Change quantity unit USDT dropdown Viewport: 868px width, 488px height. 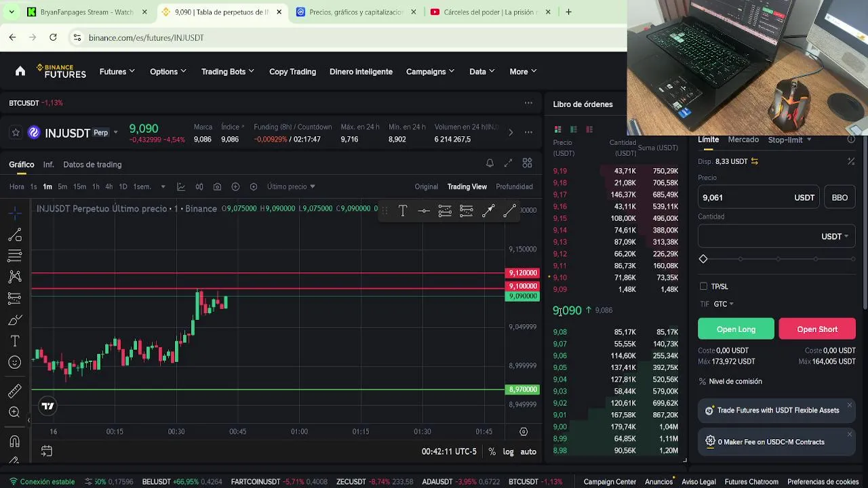click(835, 237)
